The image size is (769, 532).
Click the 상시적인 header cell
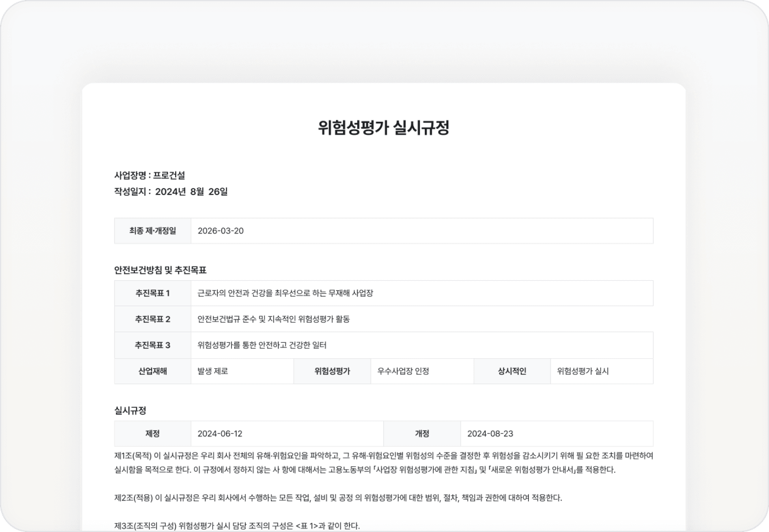(x=512, y=371)
